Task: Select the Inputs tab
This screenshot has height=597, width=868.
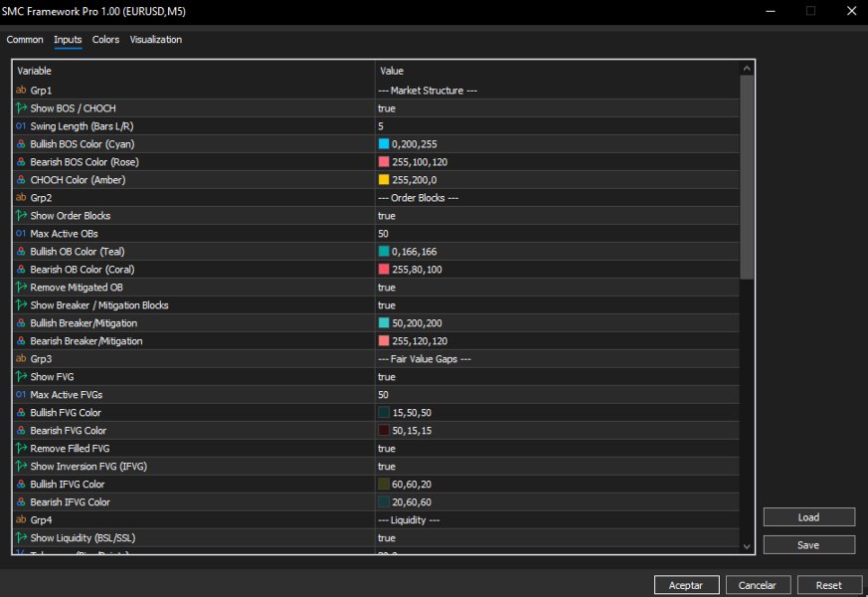Action: [68, 40]
